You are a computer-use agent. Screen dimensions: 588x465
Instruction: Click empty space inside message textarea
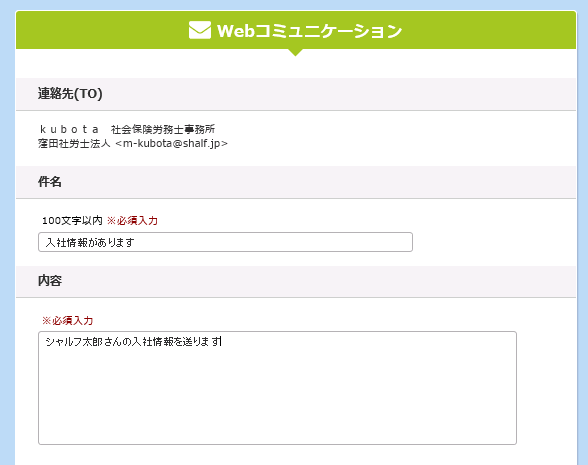tap(278, 401)
